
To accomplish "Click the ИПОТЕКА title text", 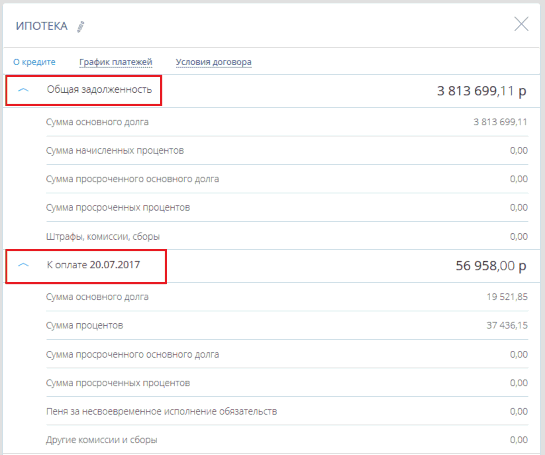I will click(x=42, y=26).
